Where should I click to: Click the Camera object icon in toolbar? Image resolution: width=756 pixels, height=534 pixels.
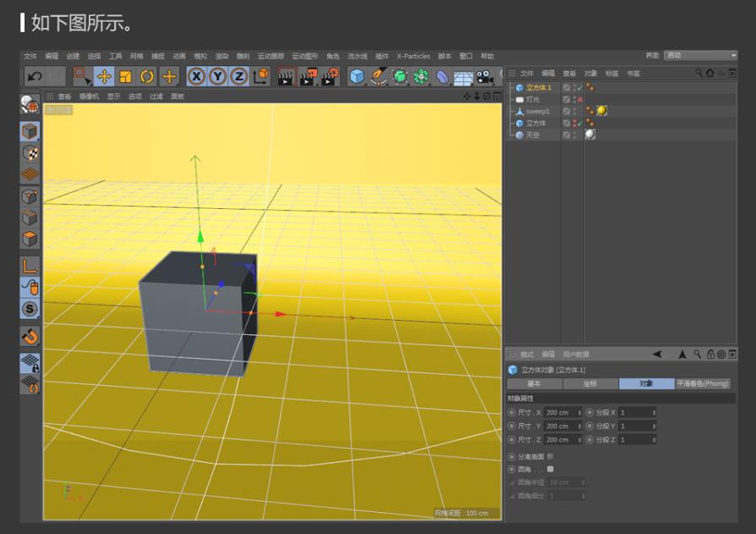(x=485, y=76)
